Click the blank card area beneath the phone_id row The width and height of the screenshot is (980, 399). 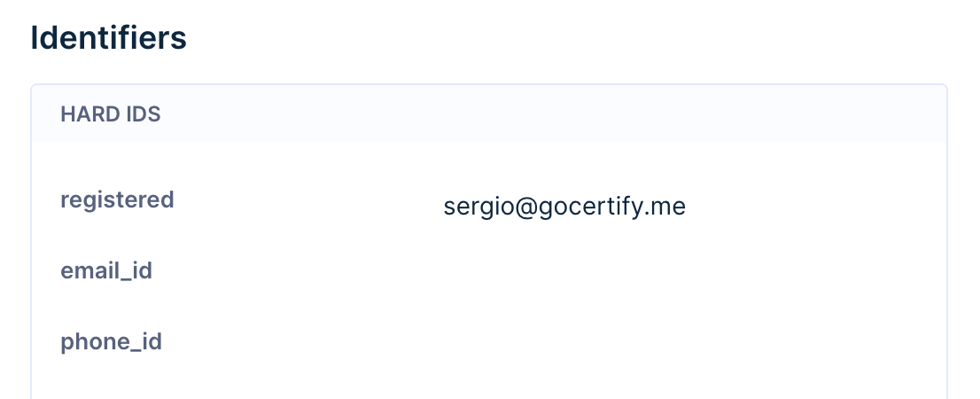pos(489,381)
